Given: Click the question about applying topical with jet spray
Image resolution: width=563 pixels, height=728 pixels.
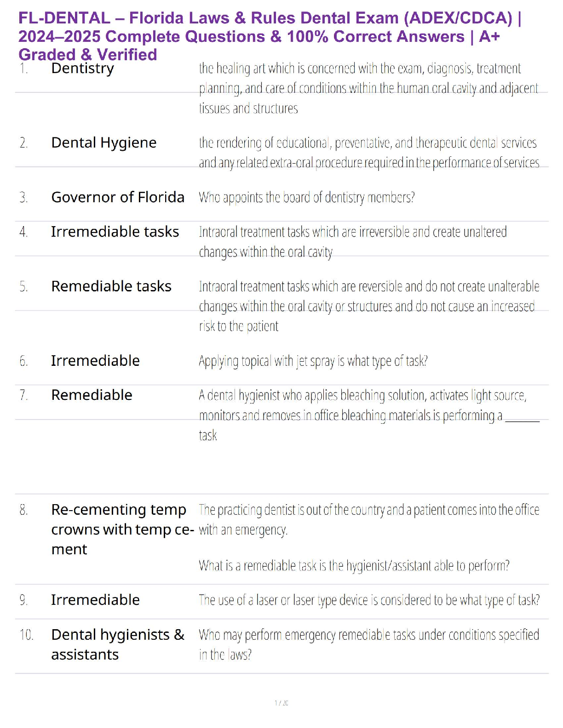Looking at the screenshot, I should tap(313, 361).
